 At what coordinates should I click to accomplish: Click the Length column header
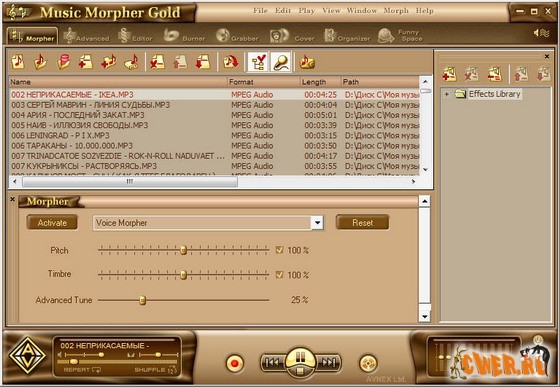click(320, 82)
